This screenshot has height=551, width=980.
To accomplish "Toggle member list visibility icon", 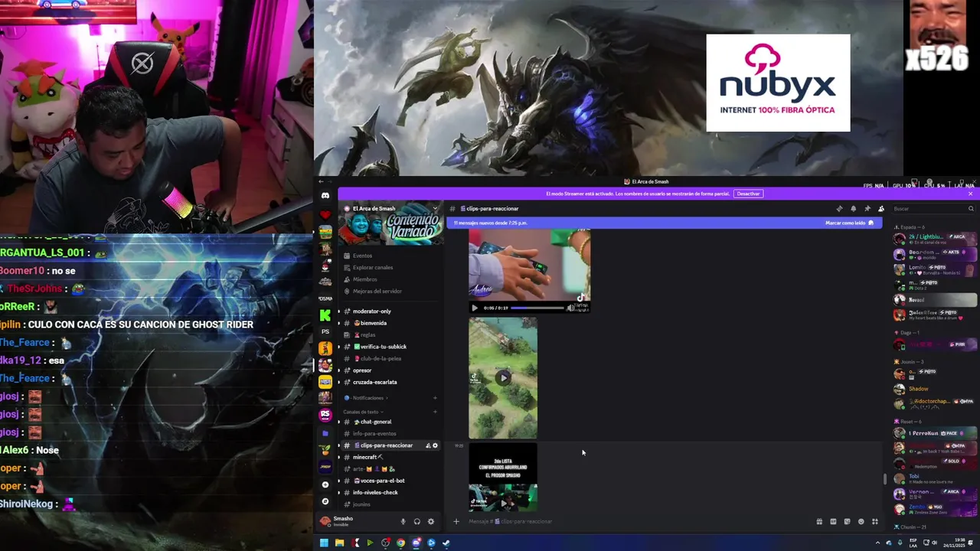I will point(881,209).
